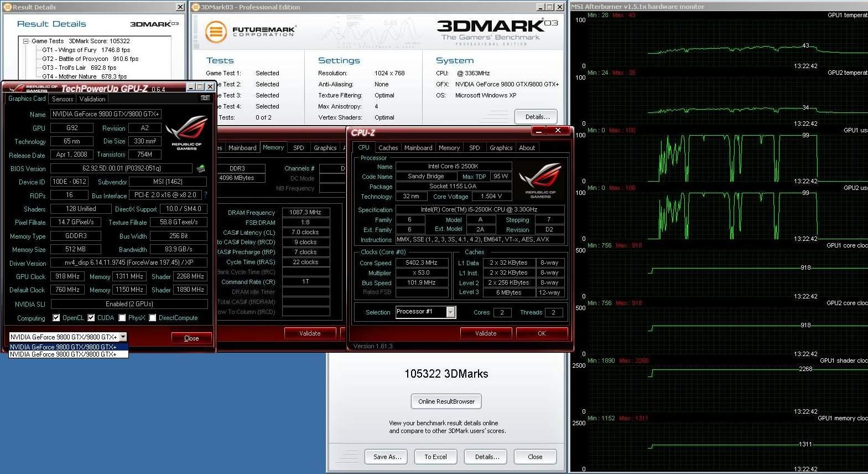This screenshot has height=474, width=868.
Task: Open the GPU selection dropdown arrow in GPU-Z
Action: (x=123, y=337)
